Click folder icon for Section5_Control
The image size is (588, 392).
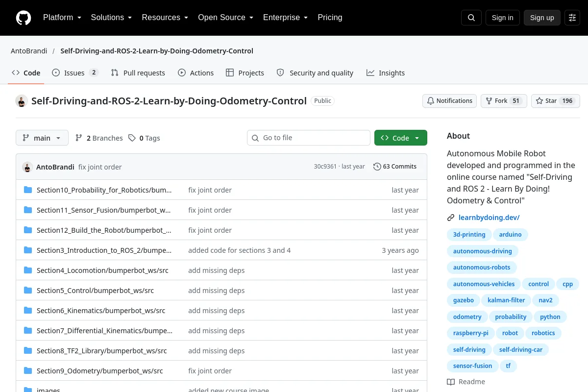28,291
